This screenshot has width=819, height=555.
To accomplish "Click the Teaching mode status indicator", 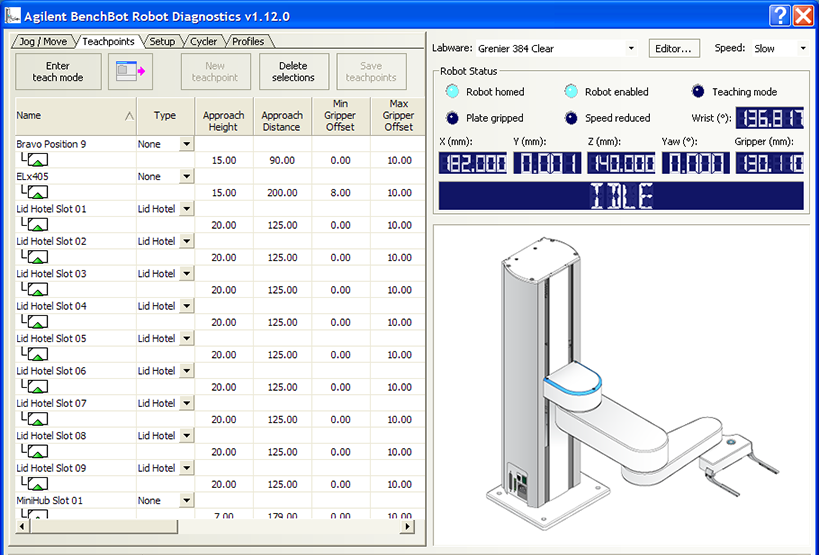I will click(698, 92).
